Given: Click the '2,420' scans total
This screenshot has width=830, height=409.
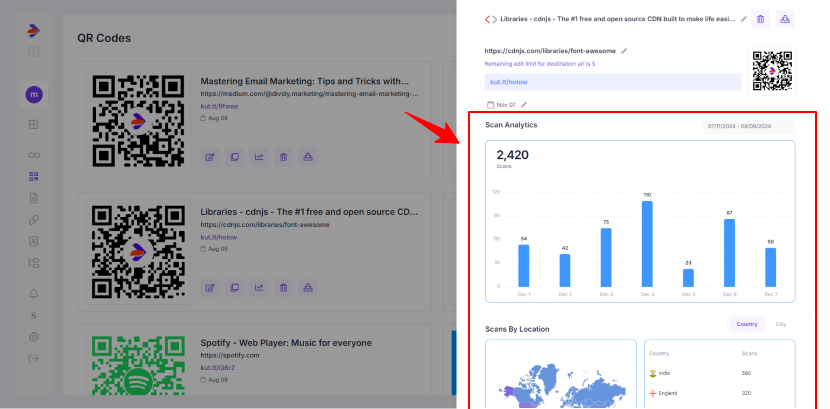Looking at the screenshot, I should click(x=512, y=155).
